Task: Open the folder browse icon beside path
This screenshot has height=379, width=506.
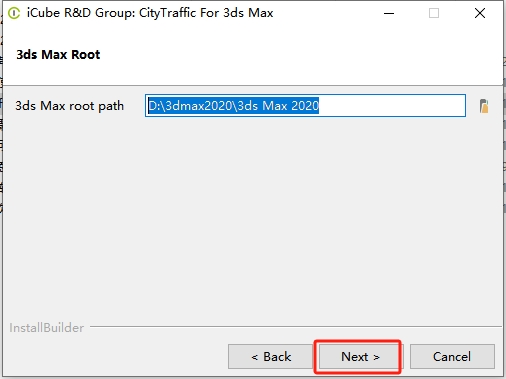Action: click(x=484, y=106)
